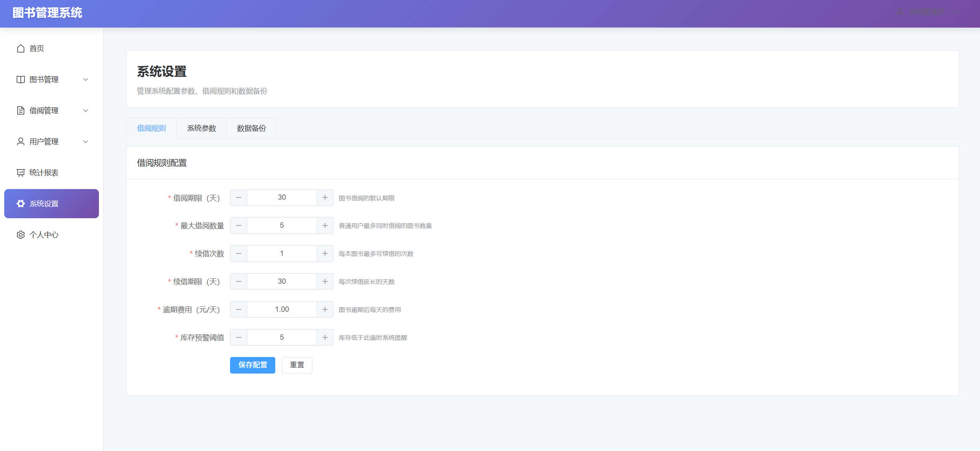The image size is (980, 451).
Task: Open 用户管理 from the sidebar
Action: point(51,142)
